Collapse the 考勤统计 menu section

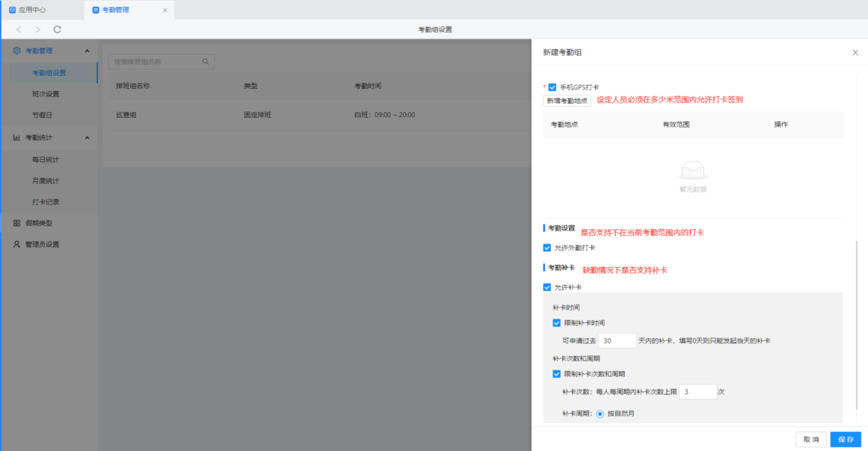pos(87,138)
